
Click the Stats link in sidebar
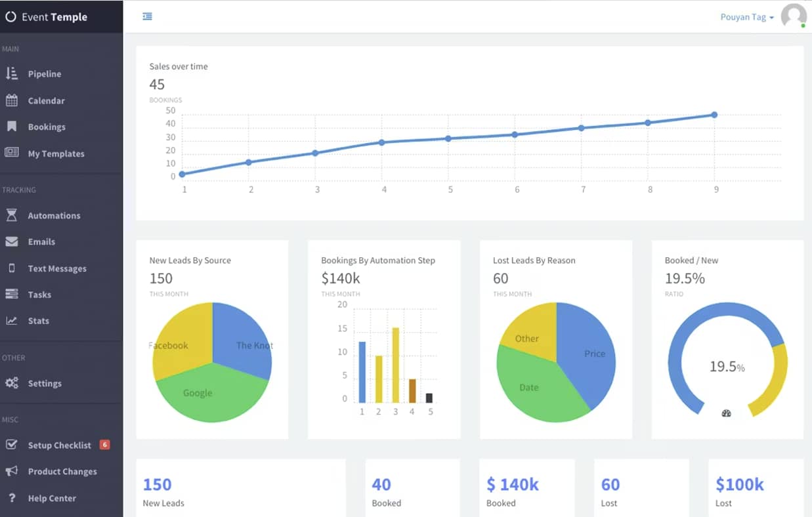point(38,321)
